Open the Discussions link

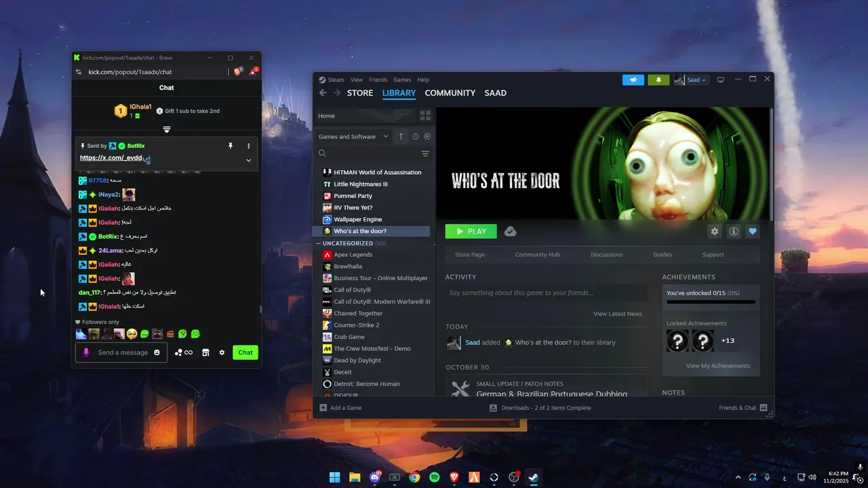[x=606, y=255]
